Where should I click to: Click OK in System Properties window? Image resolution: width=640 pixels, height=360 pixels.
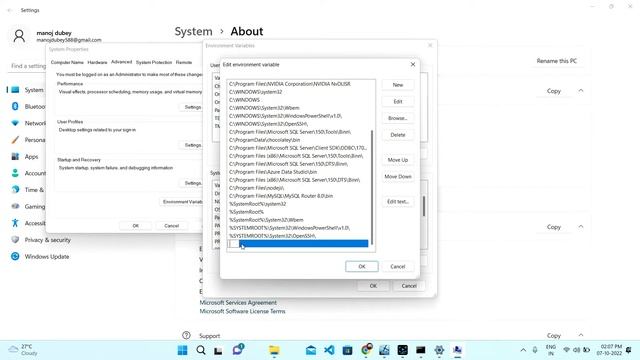tap(136, 226)
